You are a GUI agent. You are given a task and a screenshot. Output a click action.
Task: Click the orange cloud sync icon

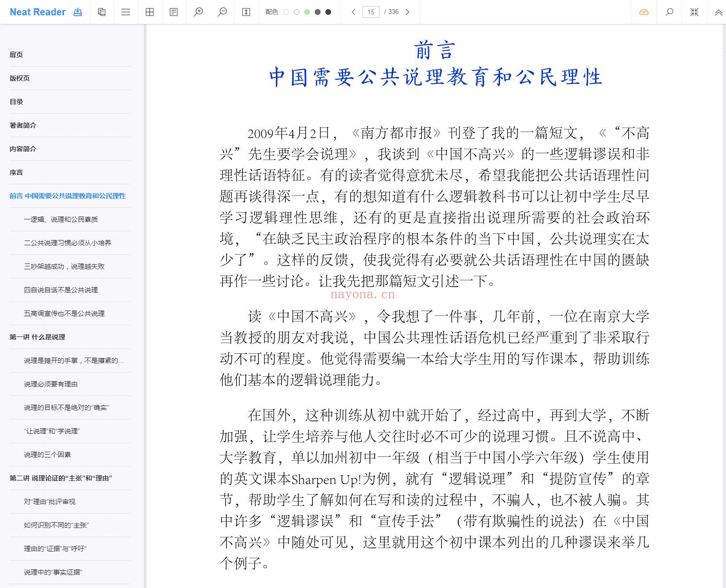(644, 12)
